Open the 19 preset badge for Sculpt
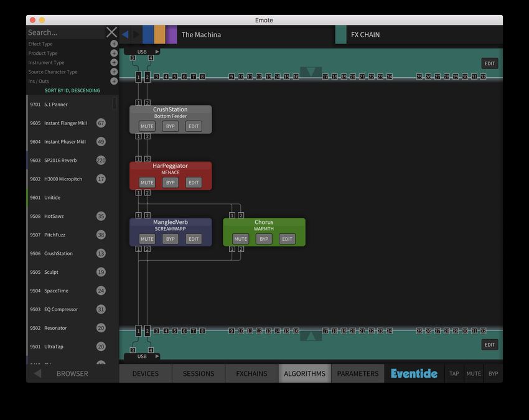This screenshot has height=420, width=529. pos(101,272)
